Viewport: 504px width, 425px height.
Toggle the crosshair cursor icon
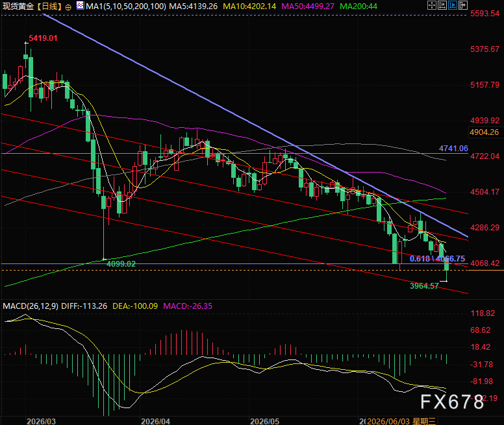[432, 5]
